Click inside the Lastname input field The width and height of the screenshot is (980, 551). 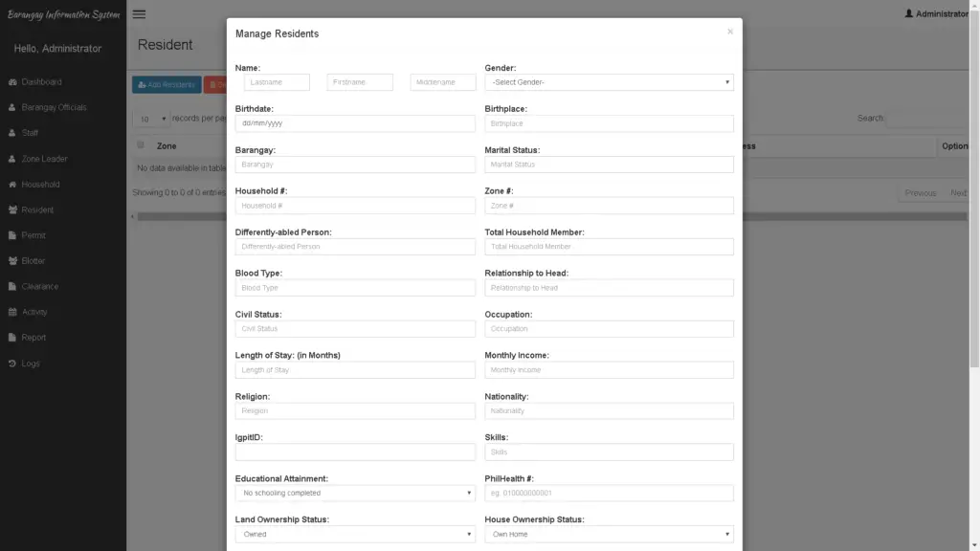(x=277, y=81)
